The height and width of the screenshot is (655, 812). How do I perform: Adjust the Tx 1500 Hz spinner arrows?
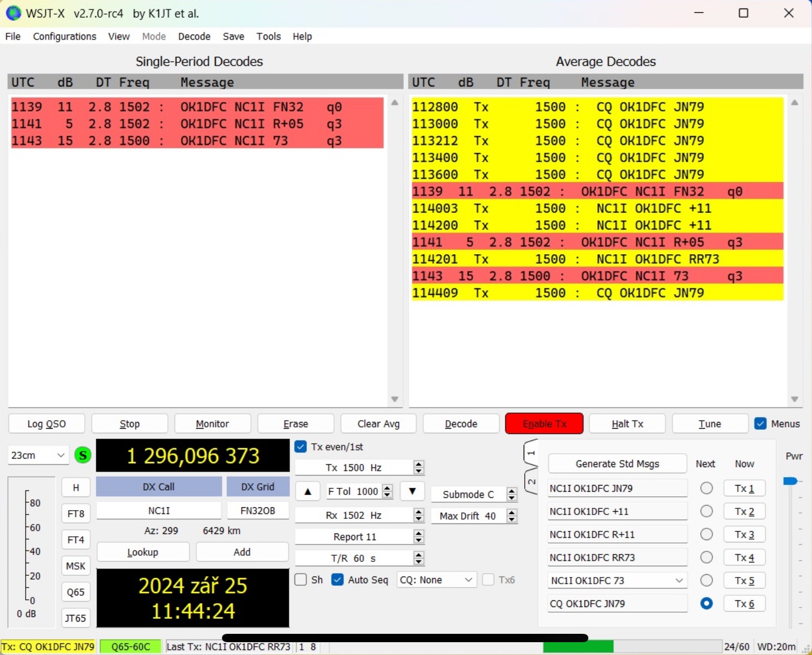(419, 467)
